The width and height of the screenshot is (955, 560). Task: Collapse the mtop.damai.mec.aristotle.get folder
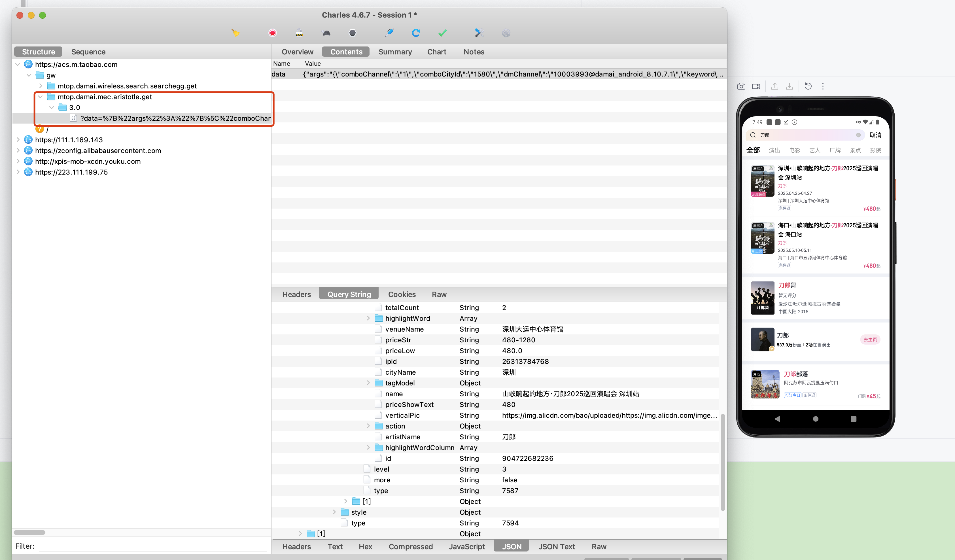[x=40, y=97]
